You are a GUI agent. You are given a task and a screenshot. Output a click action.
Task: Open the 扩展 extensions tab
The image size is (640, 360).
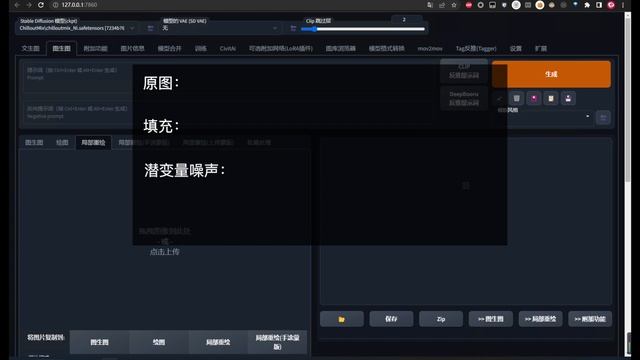point(541,49)
